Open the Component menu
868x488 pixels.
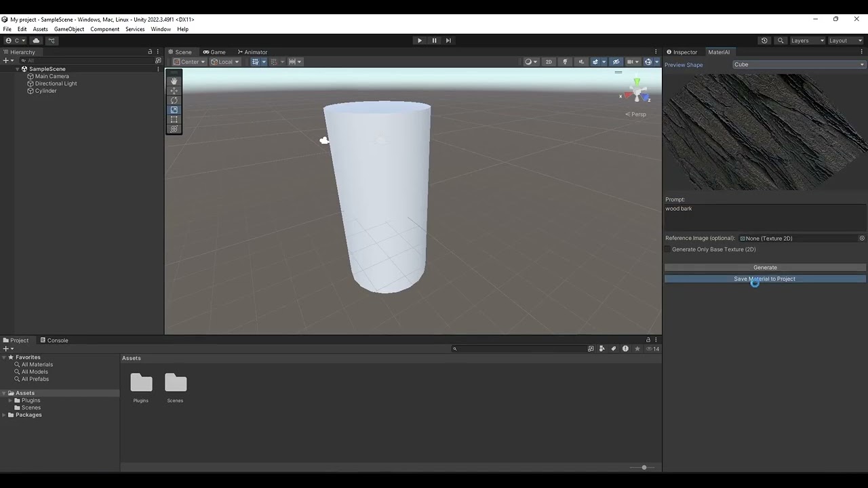tap(105, 29)
